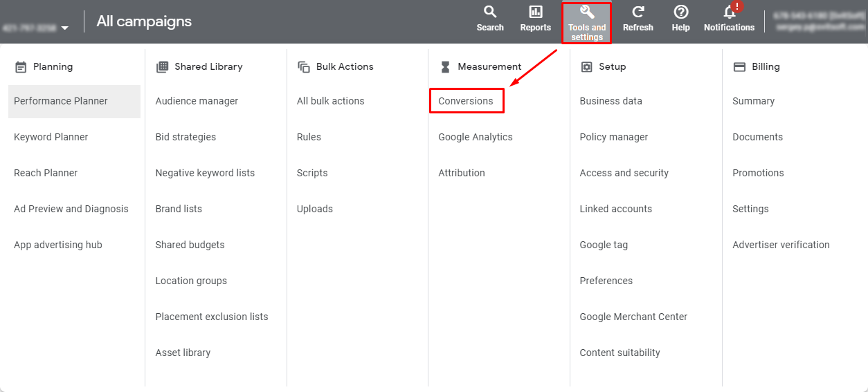Select Bid strategies

click(x=186, y=137)
